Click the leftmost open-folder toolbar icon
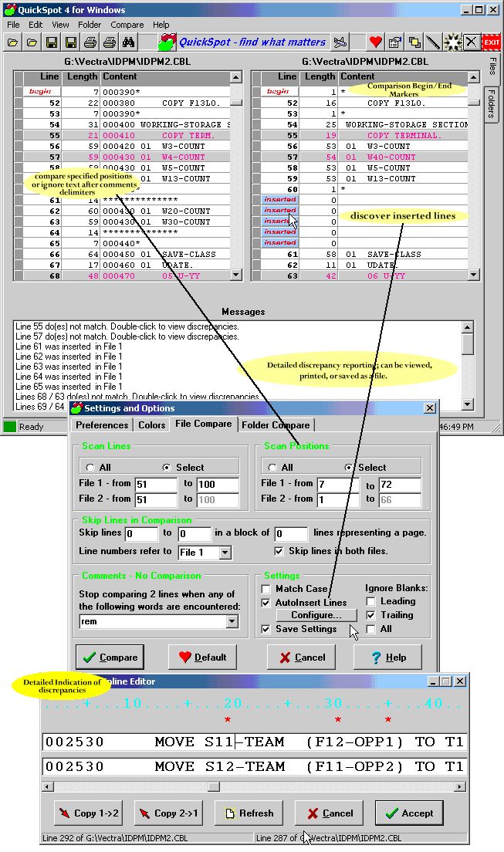Viewport: 504px width, 852px height. [x=12, y=42]
